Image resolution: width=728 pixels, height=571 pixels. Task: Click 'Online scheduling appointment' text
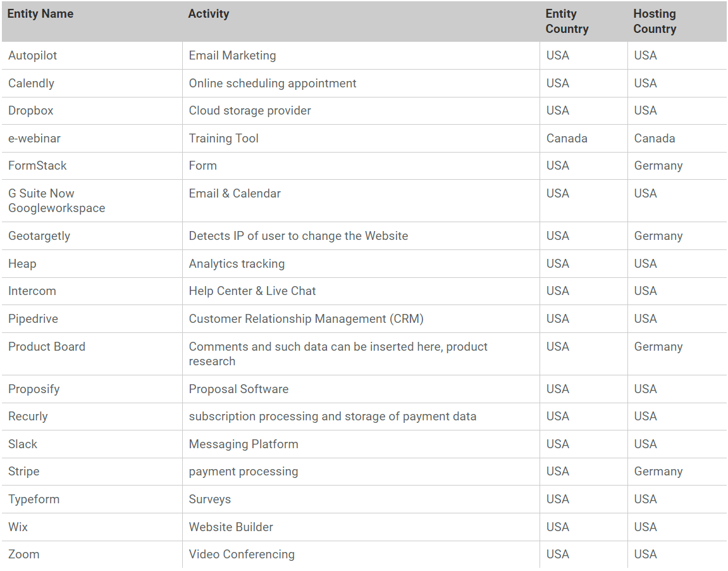click(x=273, y=84)
